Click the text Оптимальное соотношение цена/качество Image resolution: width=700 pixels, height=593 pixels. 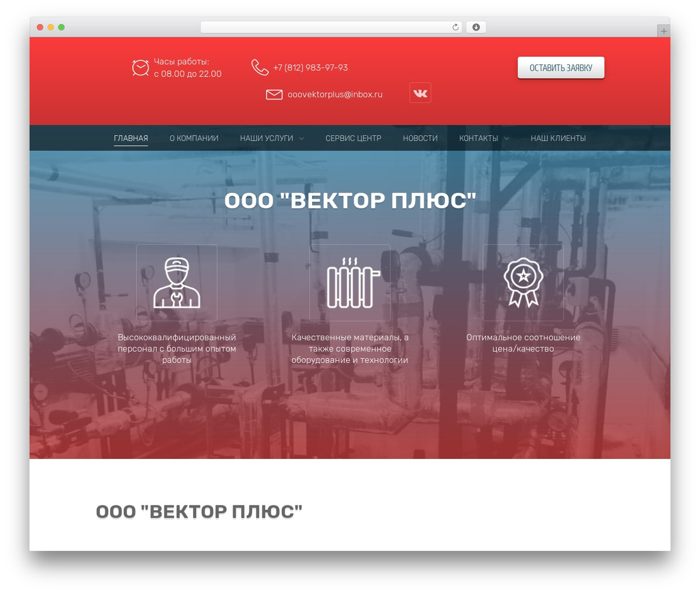point(523,343)
